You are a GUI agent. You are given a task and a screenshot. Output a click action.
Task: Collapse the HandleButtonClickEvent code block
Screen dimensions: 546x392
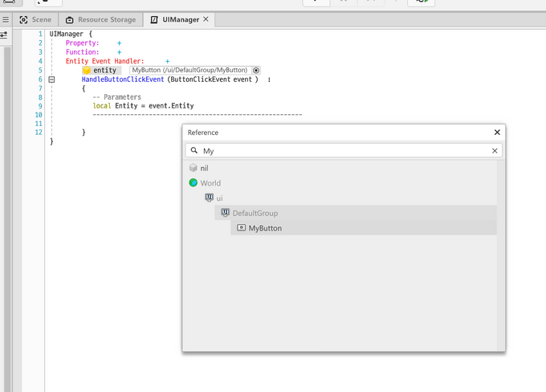click(51, 80)
